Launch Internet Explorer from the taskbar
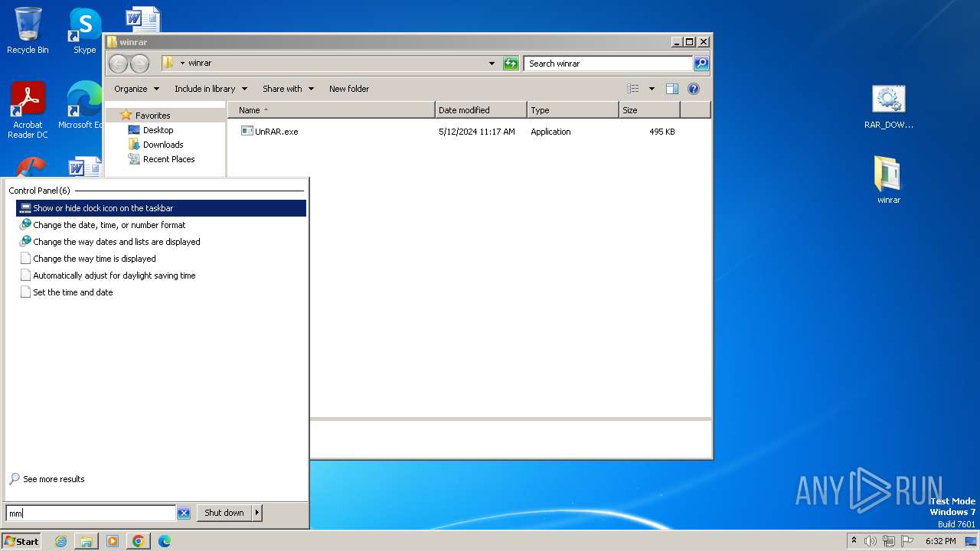The image size is (980, 551). coord(60,541)
